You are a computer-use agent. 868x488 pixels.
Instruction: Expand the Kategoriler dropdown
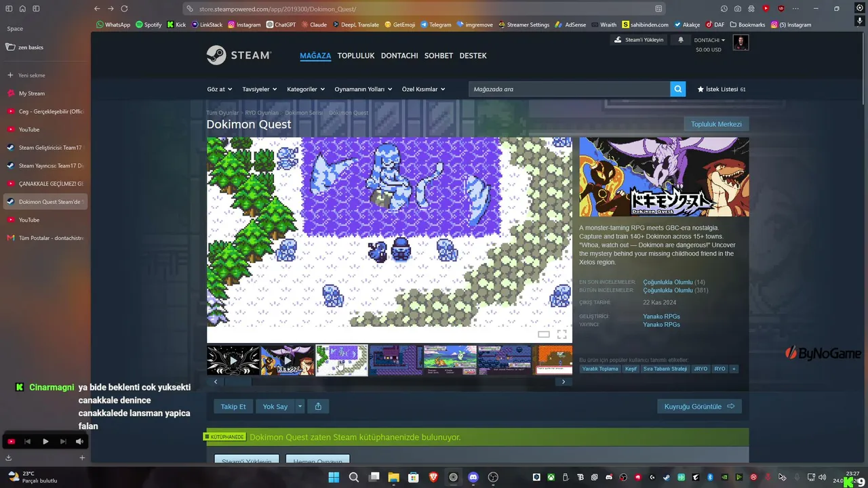point(306,89)
